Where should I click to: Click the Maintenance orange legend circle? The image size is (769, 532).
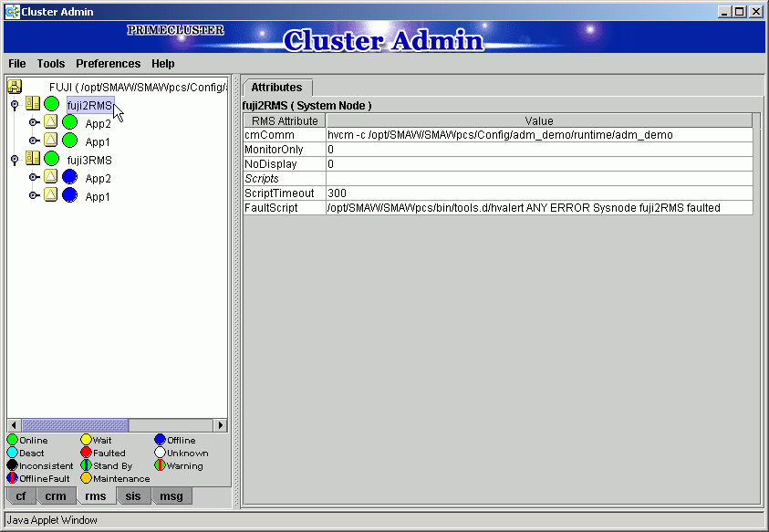coord(87,478)
